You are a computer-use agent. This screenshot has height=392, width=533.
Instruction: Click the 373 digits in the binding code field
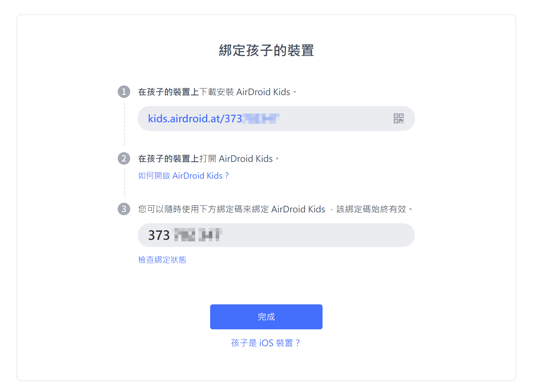[159, 235]
